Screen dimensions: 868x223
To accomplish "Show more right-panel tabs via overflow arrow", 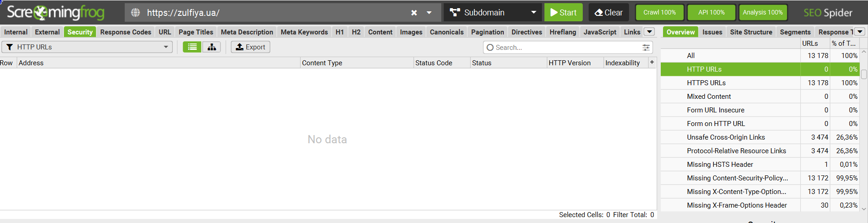I will pos(859,32).
